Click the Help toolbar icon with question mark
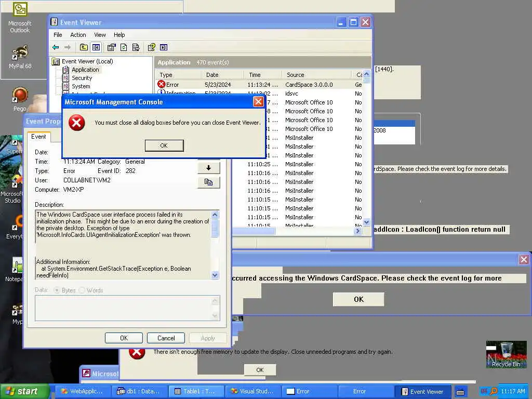The width and height of the screenshot is (532, 399). (151, 47)
